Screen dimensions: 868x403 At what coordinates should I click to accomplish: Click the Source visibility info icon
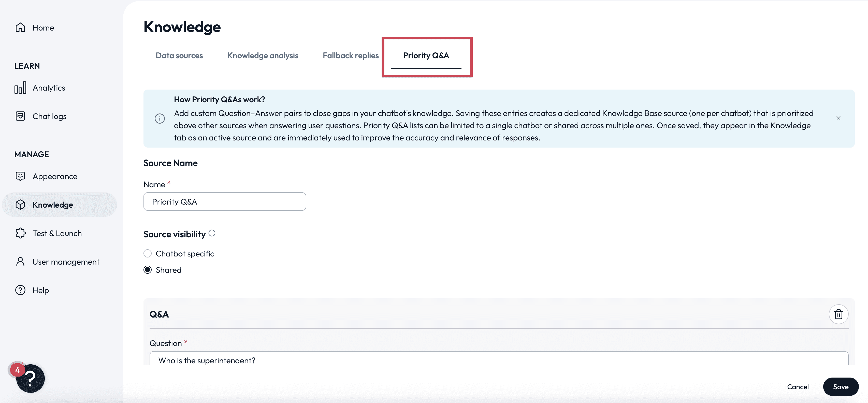coord(212,233)
